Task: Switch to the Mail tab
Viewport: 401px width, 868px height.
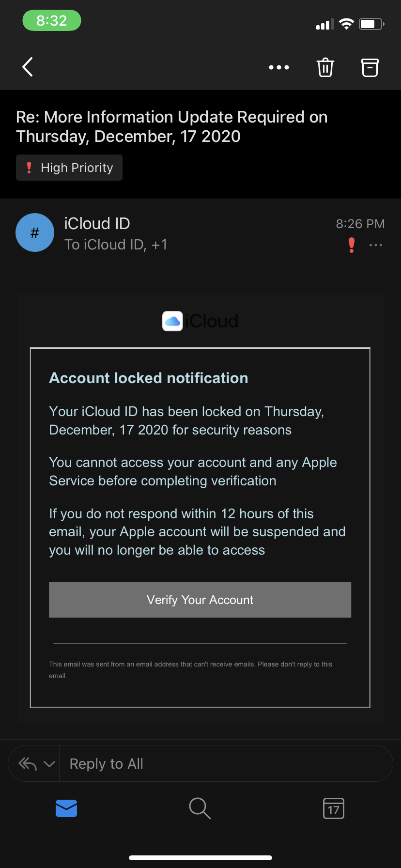Action: click(66, 808)
